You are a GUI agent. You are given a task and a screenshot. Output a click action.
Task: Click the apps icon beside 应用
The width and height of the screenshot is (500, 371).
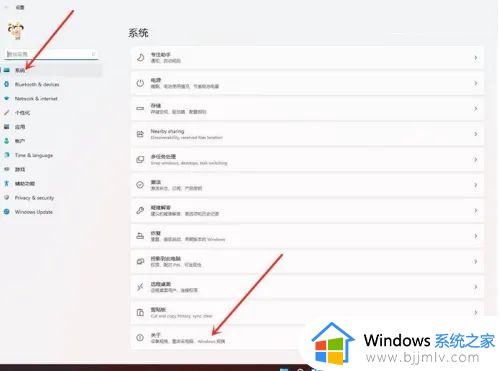(x=7, y=127)
